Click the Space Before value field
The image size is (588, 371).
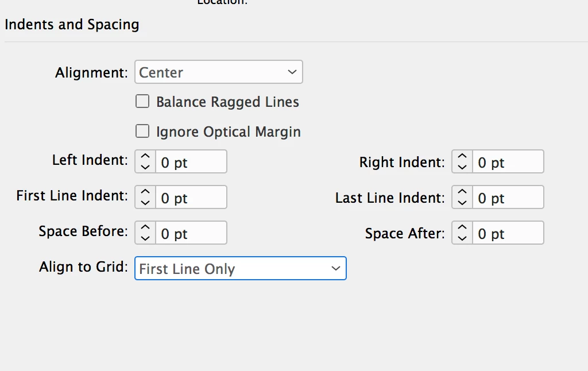click(x=191, y=234)
